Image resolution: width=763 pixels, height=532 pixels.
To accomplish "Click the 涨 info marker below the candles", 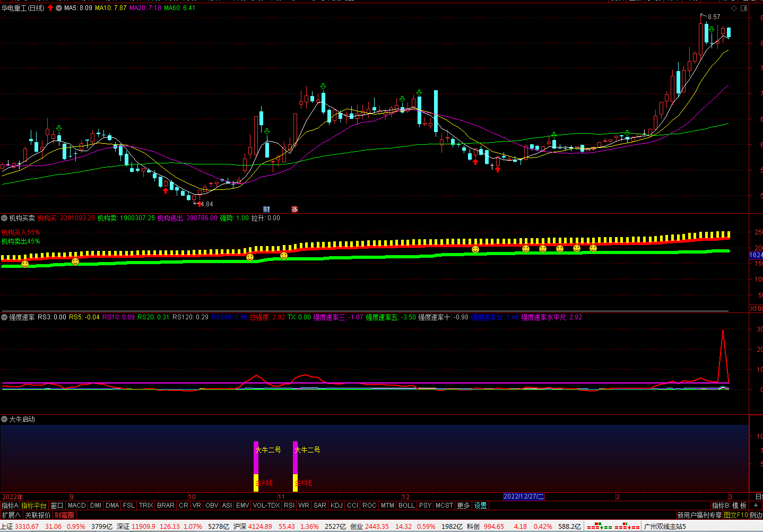I will 294,209.
